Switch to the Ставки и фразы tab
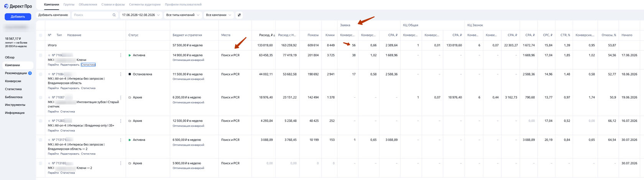This screenshot has height=180, width=644. click(113, 5)
